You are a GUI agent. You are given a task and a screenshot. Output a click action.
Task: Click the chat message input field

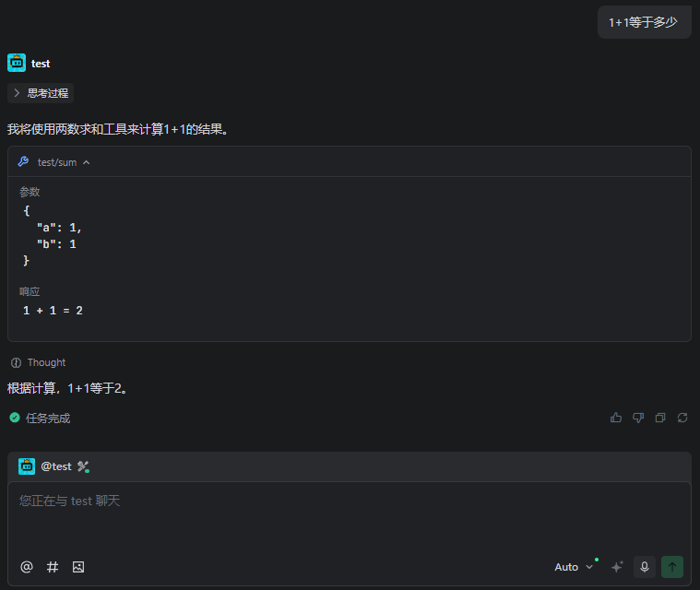pos(350,516)
